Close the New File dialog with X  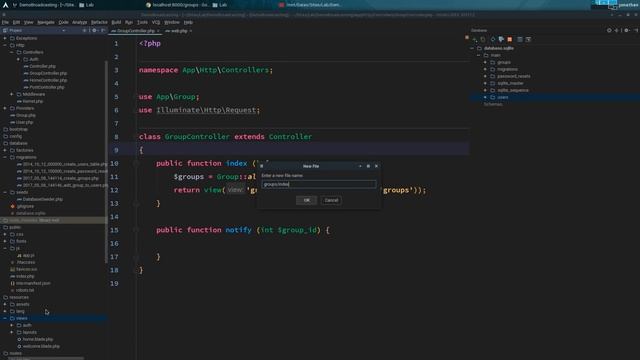click(376, 166)
